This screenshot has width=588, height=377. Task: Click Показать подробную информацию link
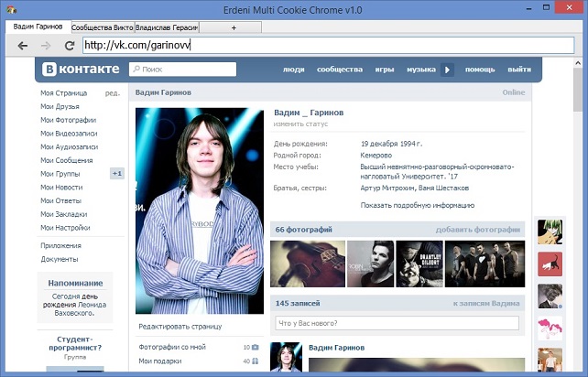418,205
